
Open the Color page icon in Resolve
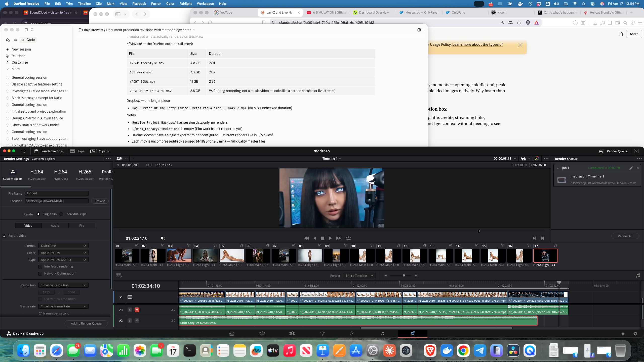coord(352,334)
